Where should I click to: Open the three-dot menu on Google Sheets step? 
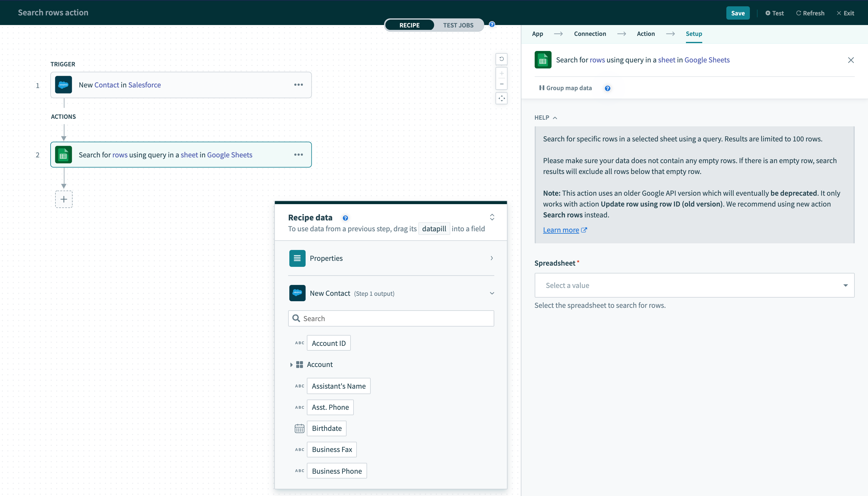pyautogui.click(x=298, y=155)
